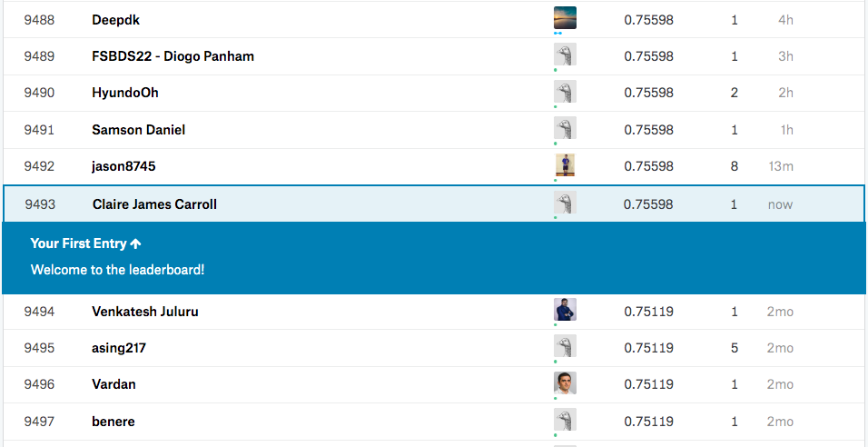Click the Your First Entry banner heading
868x447 pixels.
[x=86, y=243]
